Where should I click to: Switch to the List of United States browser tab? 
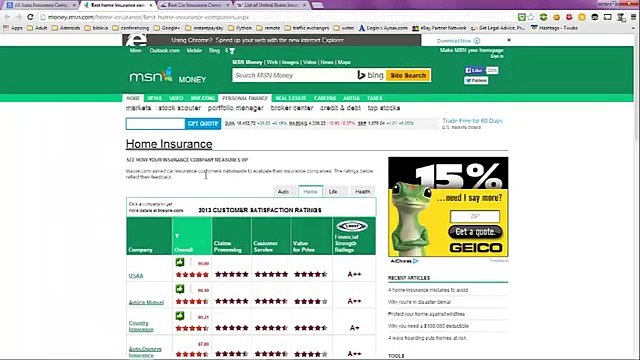point(271,5)
